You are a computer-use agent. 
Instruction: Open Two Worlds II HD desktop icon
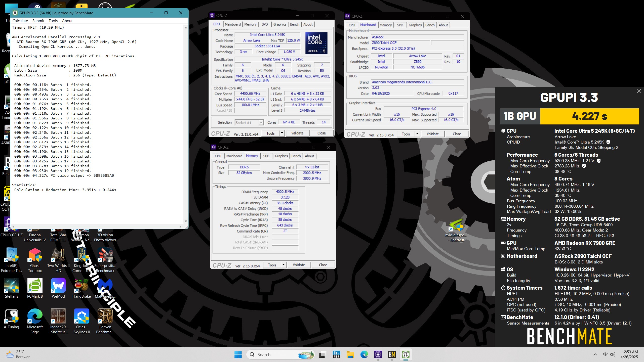(58, 260)
